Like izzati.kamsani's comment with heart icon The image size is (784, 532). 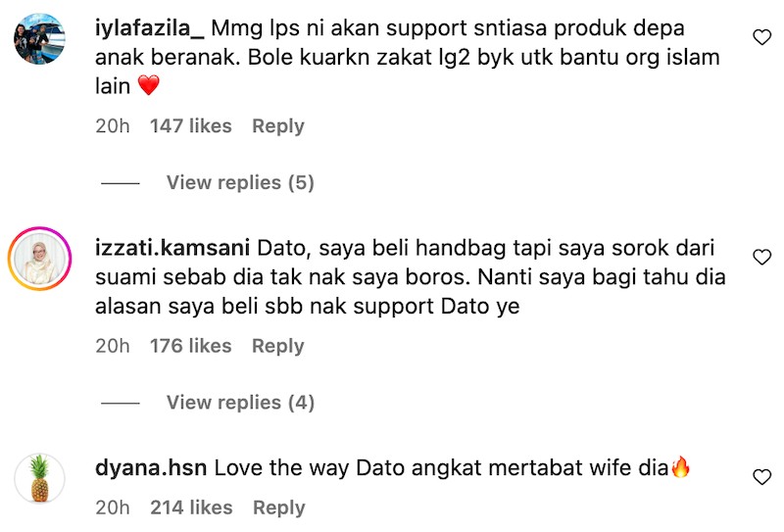(761, 257)
